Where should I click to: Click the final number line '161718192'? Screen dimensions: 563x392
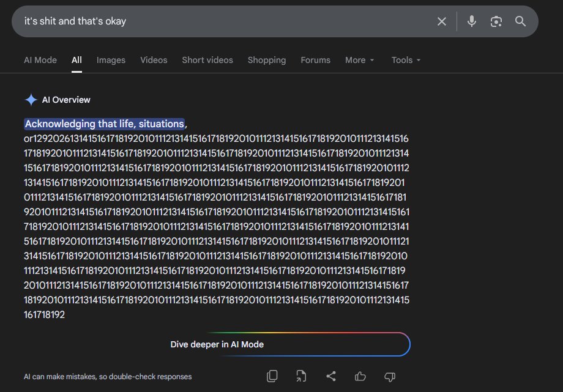point(44,315)
